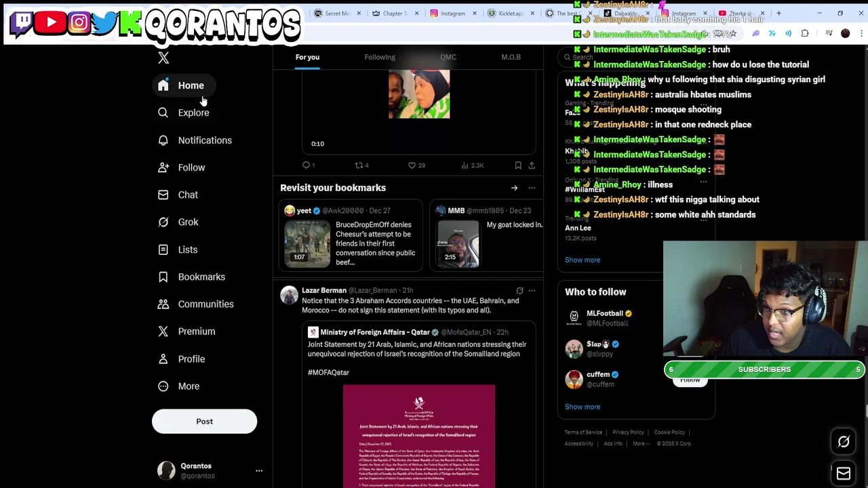Expand the More sidebar menu
This screenshot has width=868, height=488.
click(179, 386)
